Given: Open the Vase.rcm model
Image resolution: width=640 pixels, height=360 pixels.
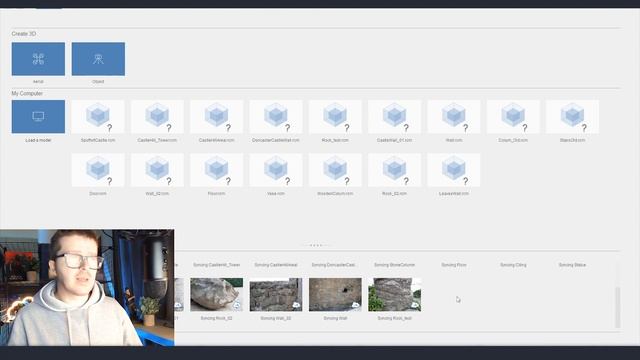Looking at the screenshot, I should tap(276, 170).
